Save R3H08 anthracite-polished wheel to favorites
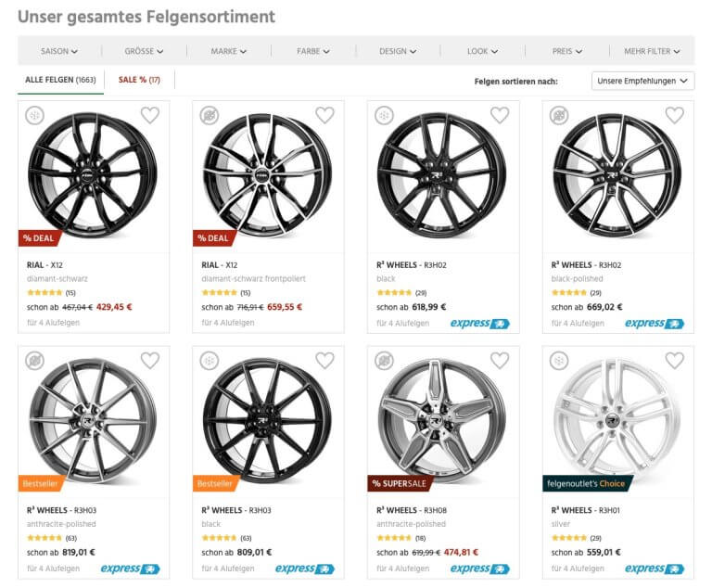The height and width of the screenshot is (588, 712). coord(500,360)
